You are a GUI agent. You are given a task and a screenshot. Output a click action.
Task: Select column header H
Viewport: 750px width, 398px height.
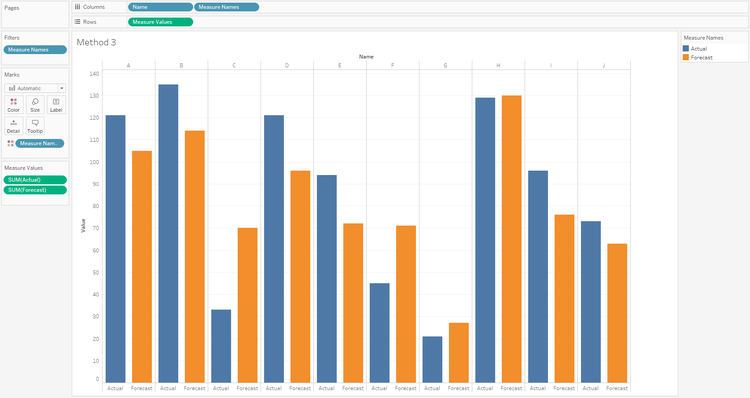point(498,65)
